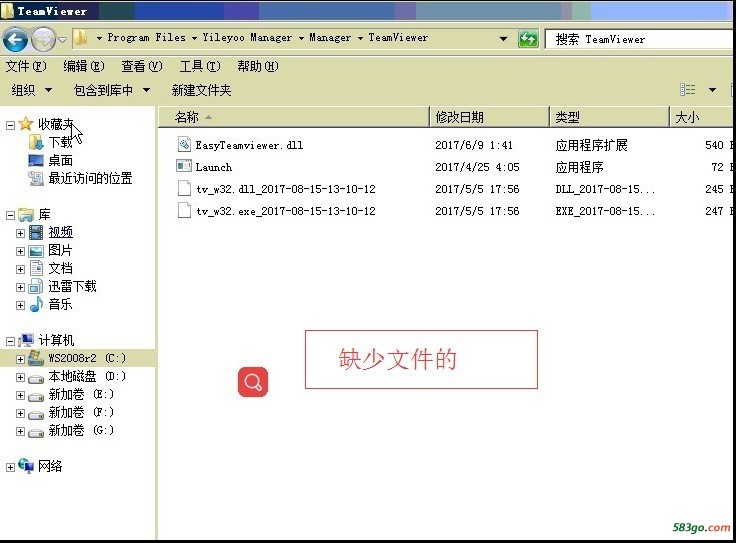Open the 组织 dropdown button
Viewport: 736px width, 543px height.
31,90
